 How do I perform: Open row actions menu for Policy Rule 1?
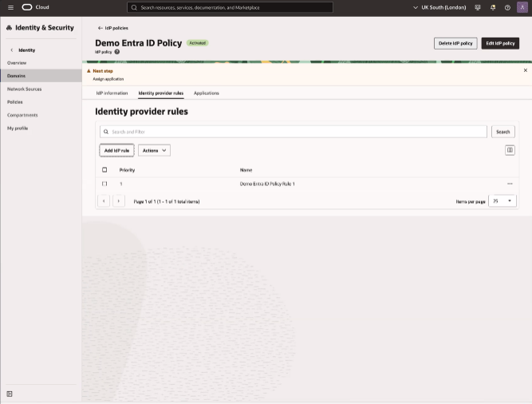click(x=510, y=184)
